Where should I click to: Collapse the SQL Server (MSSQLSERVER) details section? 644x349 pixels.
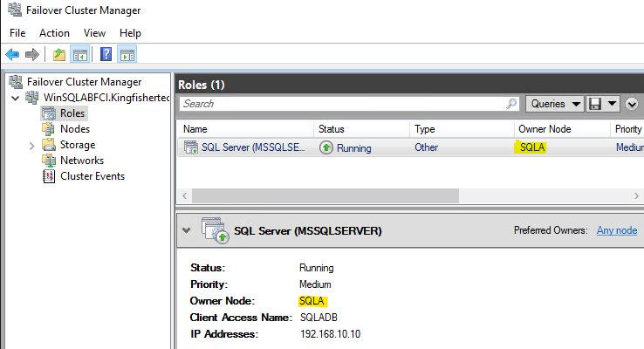click(x=187, y=230)
